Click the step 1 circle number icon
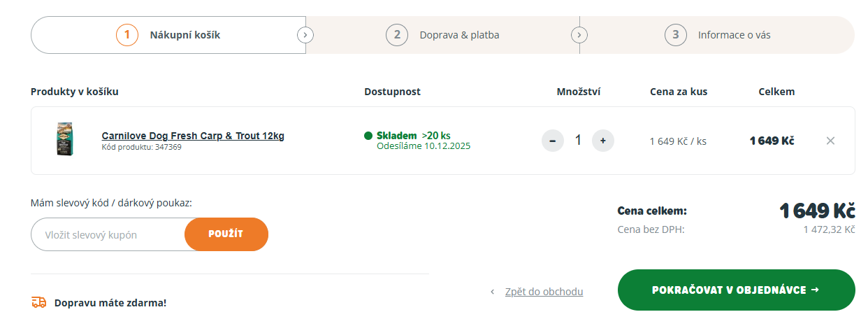The height and width of the screenshot is (326, 868). click(126, 34)
